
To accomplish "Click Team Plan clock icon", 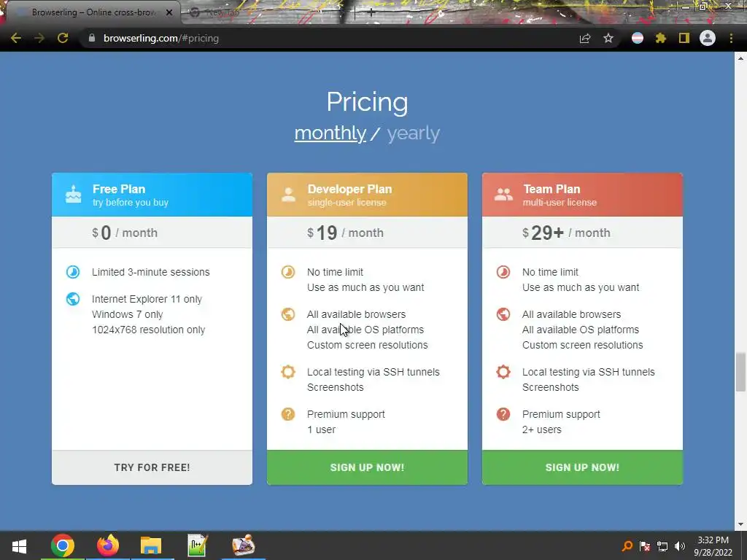I will click(503, 272).
